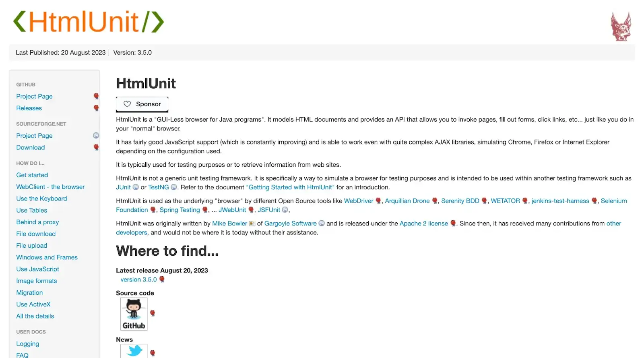This screenshot has height=358, width=644.
Task: Click globe icon beside SourceForge Project Page
Action: 96,136
